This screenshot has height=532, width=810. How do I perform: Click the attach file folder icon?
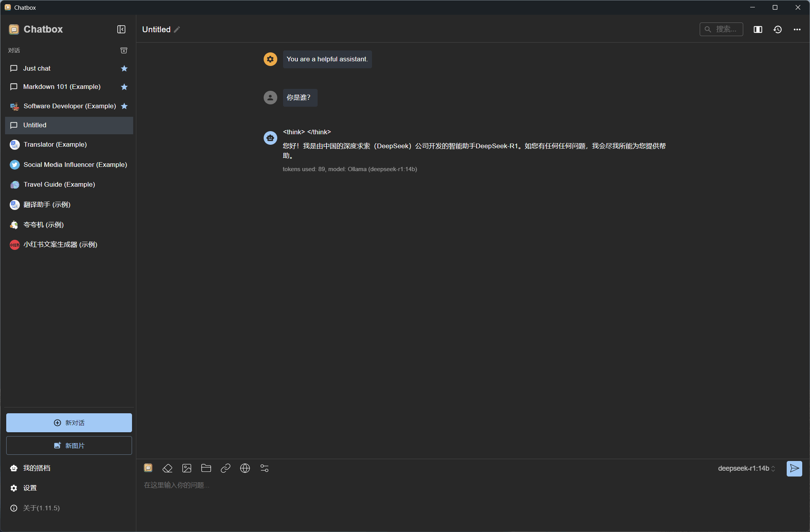pos(206,468)
